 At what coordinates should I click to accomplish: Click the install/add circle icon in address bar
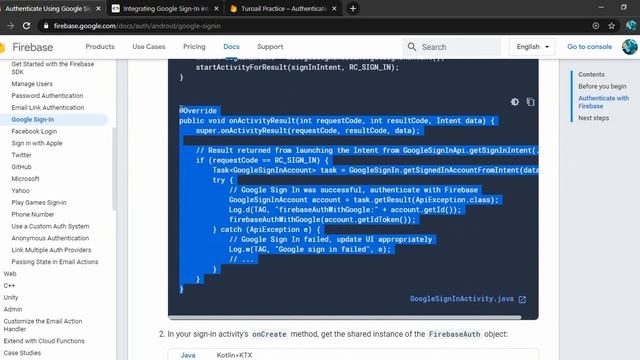pyautogui.click(x=596, y=26)
